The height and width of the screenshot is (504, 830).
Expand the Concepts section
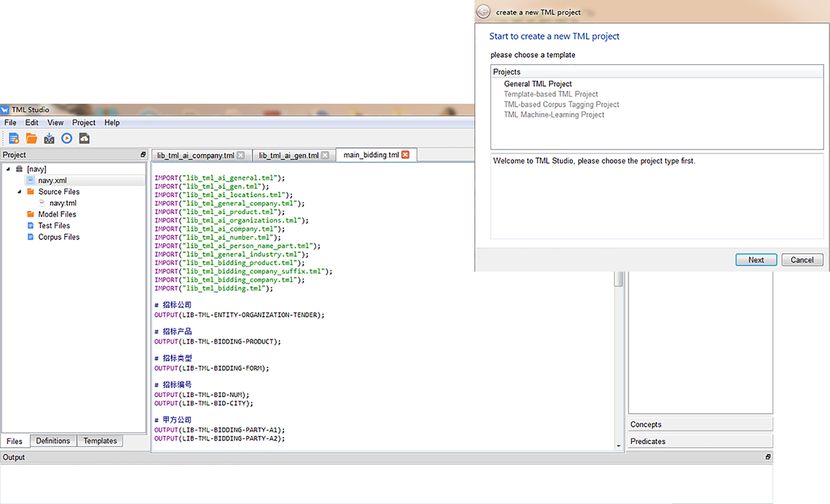pyautogui.click(x=700, y=424)
